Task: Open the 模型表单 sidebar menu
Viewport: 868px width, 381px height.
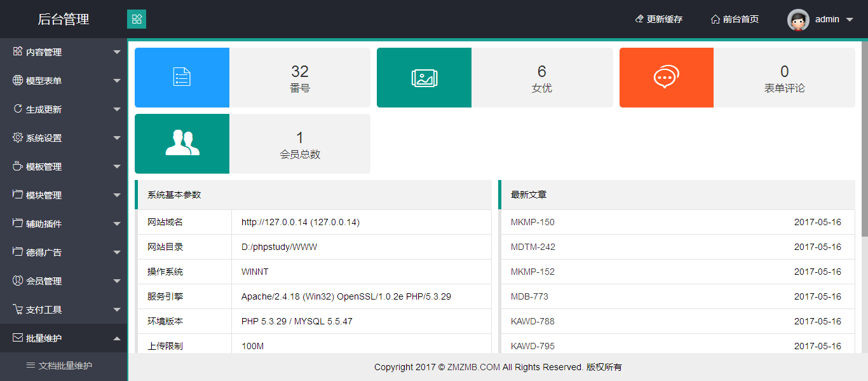Action: click(64, 81)
